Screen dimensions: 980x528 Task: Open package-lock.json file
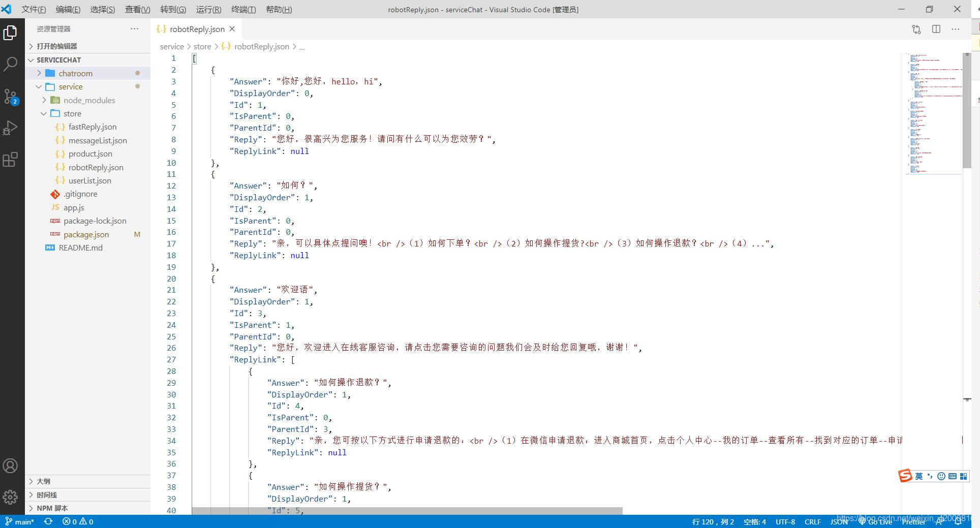point(88,221)
